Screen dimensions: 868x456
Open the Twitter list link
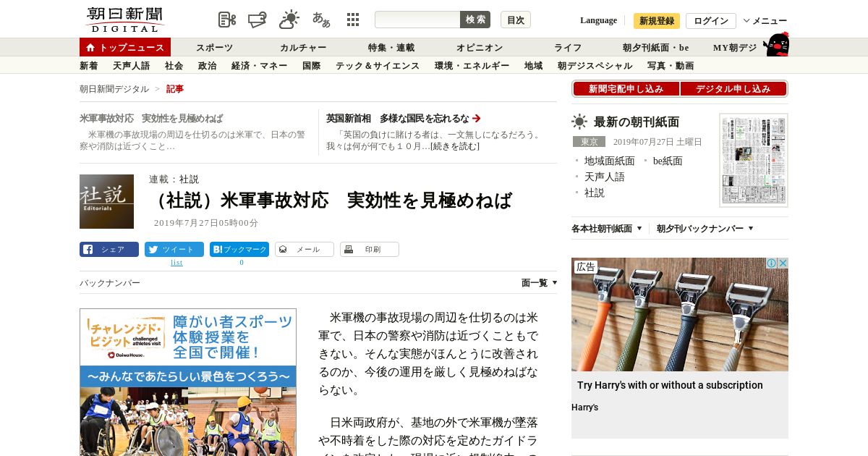tap(176, 263)
